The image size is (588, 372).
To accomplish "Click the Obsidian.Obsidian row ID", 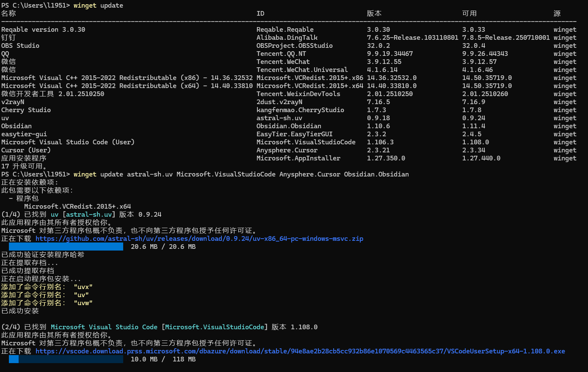I will pyautogui.click(x=289, y=126).
